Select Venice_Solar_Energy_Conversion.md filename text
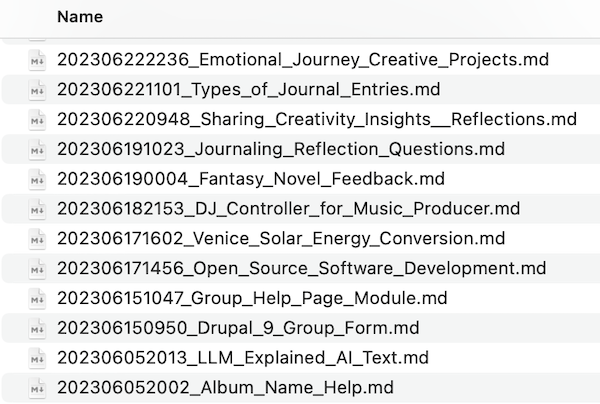The image size is (600, 404). pyautogui.click(x=281, y=239)
